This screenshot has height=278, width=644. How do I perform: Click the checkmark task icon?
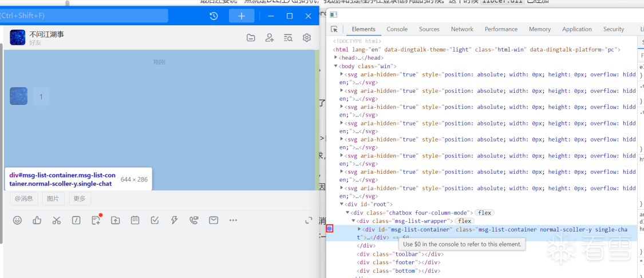(155, 221)
